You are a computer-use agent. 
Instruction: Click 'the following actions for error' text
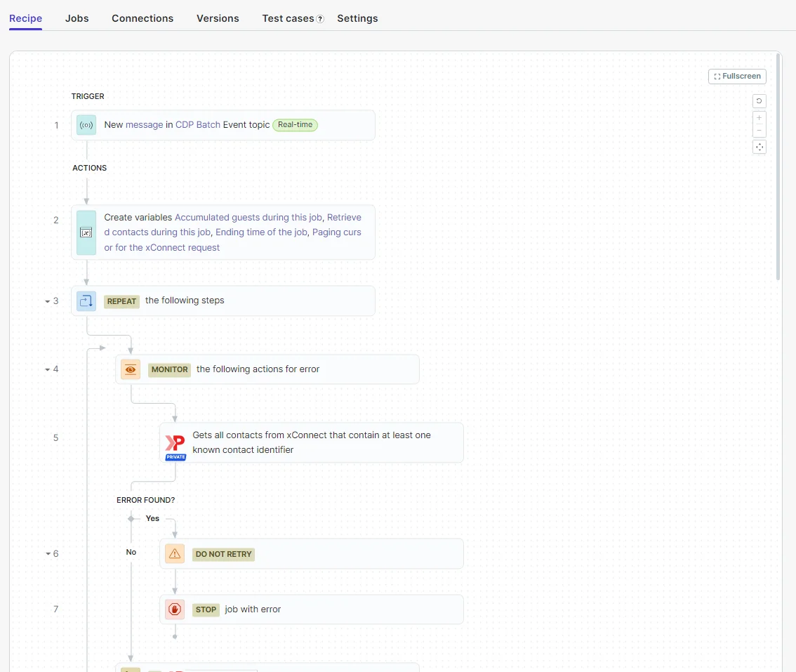pos(258,369)
